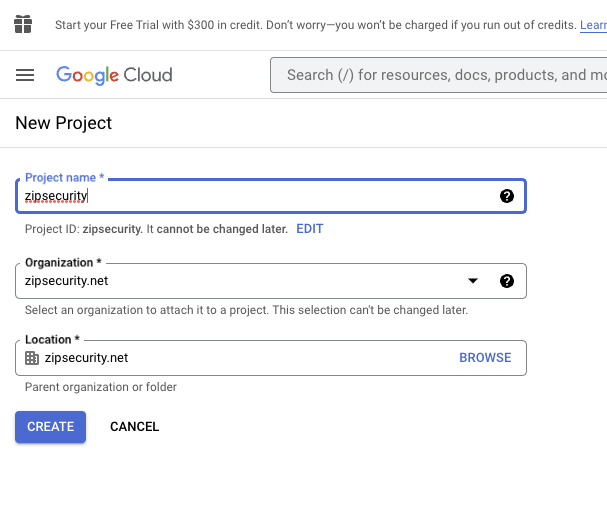Click the gift icon in trial banner
Image resolution: width=607 pixels, height=506 pixels.
click(23, 24)
